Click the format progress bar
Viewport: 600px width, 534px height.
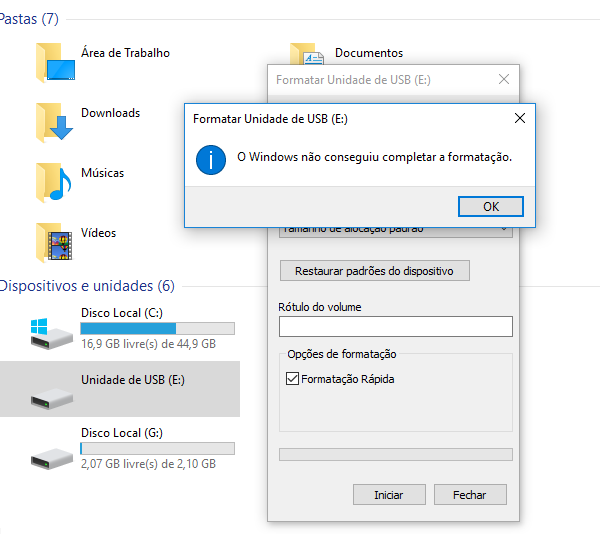396,454
